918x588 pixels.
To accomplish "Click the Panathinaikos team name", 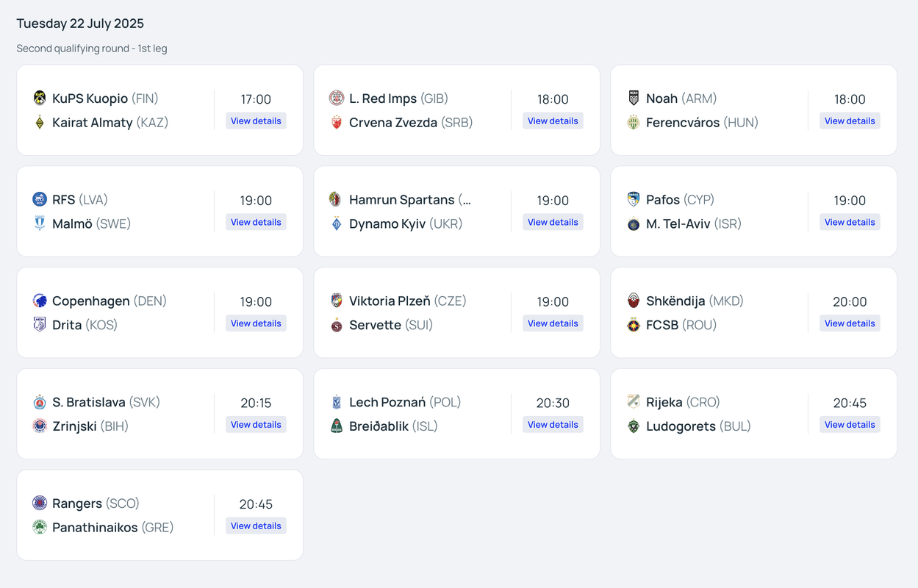I will 95,528.
